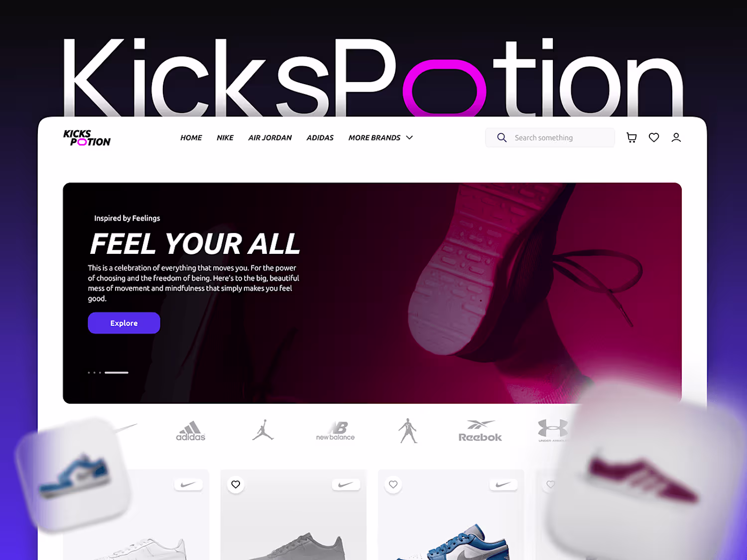
Task: Select the Reebok brand logo
Action: pos(480,431)
